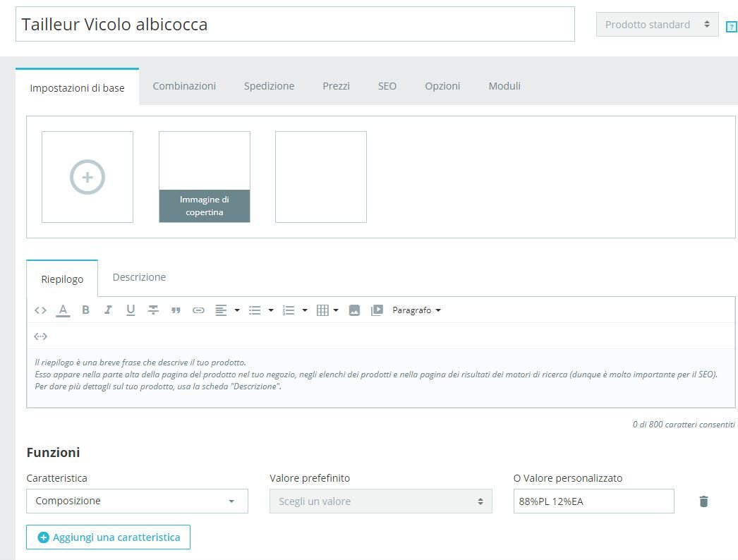Toggle underline formatting
The image size is (738, 560).
[131, 310]
